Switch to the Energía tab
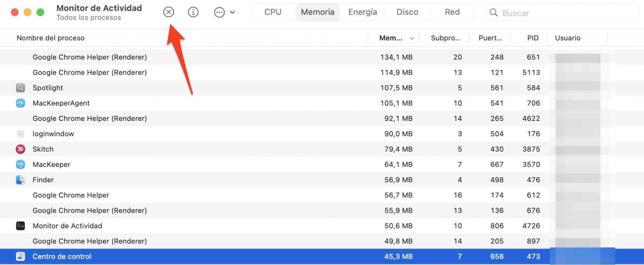Viewport: 644px width, 265px height. tap(362, 12)
